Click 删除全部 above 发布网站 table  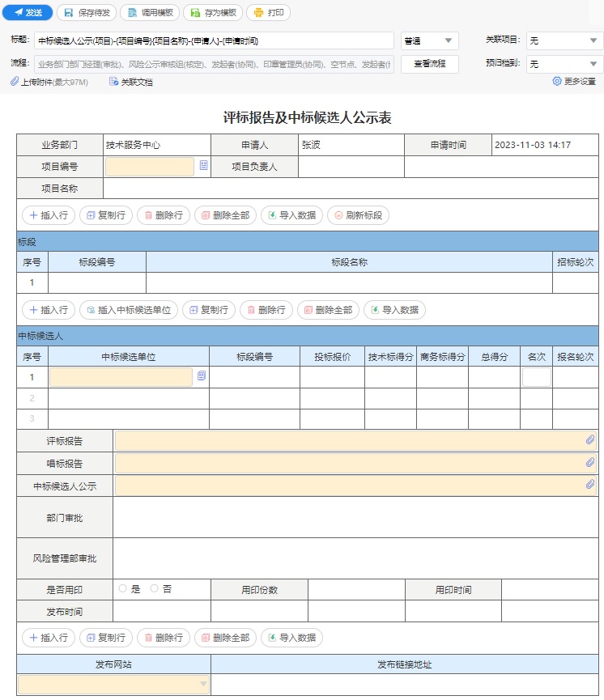226,638
